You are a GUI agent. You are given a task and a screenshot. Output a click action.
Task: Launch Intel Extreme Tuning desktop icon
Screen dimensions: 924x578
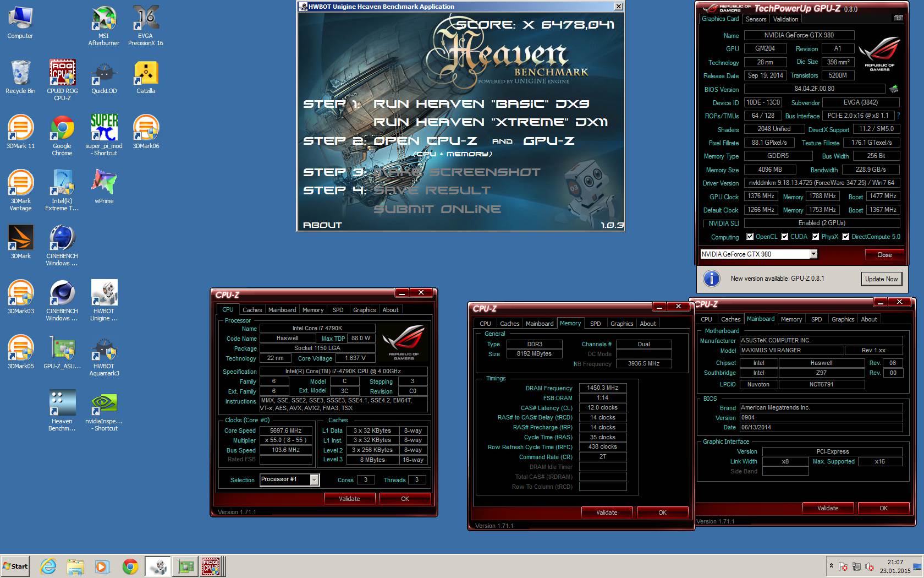point(62,190)
